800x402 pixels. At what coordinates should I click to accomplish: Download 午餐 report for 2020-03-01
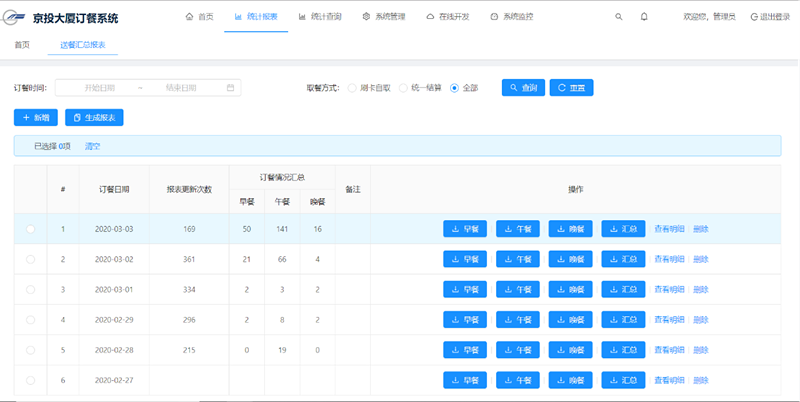(x=518, y=290)
